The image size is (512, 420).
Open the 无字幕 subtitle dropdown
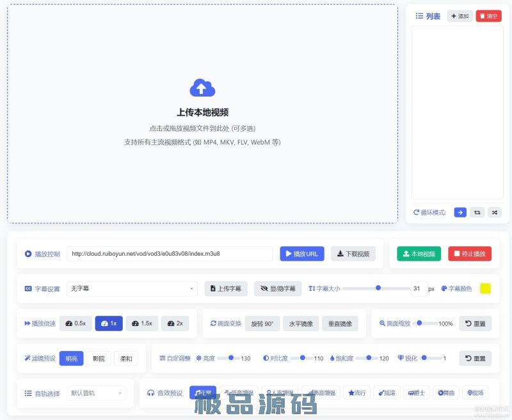(x=132, y=288)
